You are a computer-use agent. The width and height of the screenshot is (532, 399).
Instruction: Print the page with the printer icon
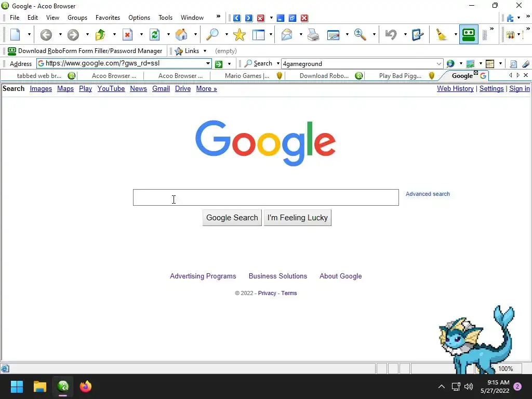[x=313, y=35]
